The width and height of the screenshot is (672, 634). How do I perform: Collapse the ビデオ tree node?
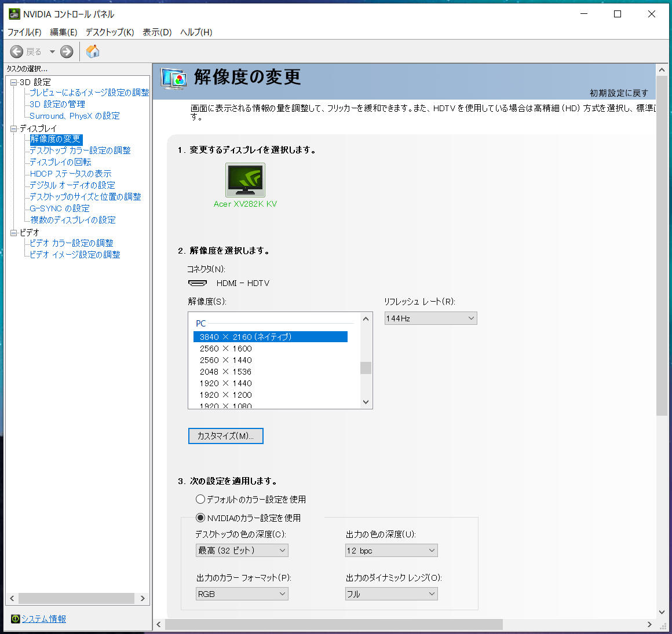click(13, 233)
